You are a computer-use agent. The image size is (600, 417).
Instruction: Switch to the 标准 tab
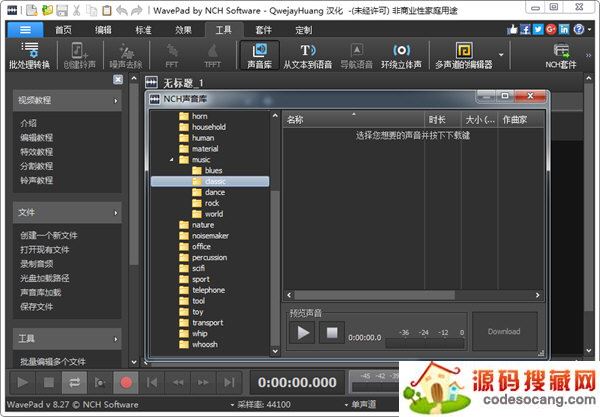143,30
